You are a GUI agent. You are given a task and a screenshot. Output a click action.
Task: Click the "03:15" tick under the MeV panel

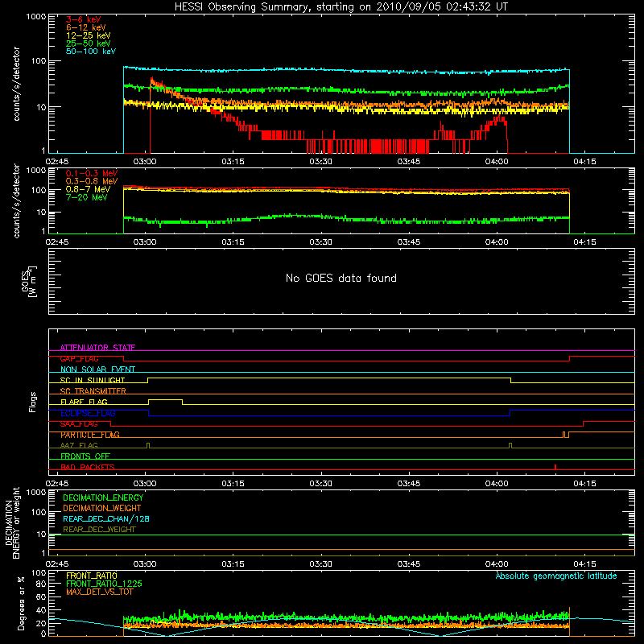pyautogui.click(x=233, y=242)
